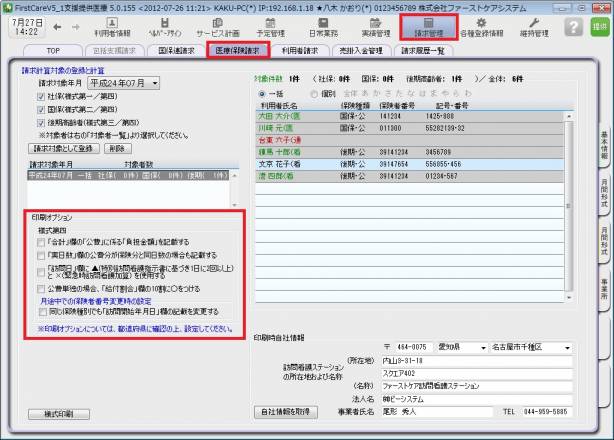This screenshot has width=614, height=440.
Task: Open 維持管理 toolbar icon
Action: click(547, 27)
